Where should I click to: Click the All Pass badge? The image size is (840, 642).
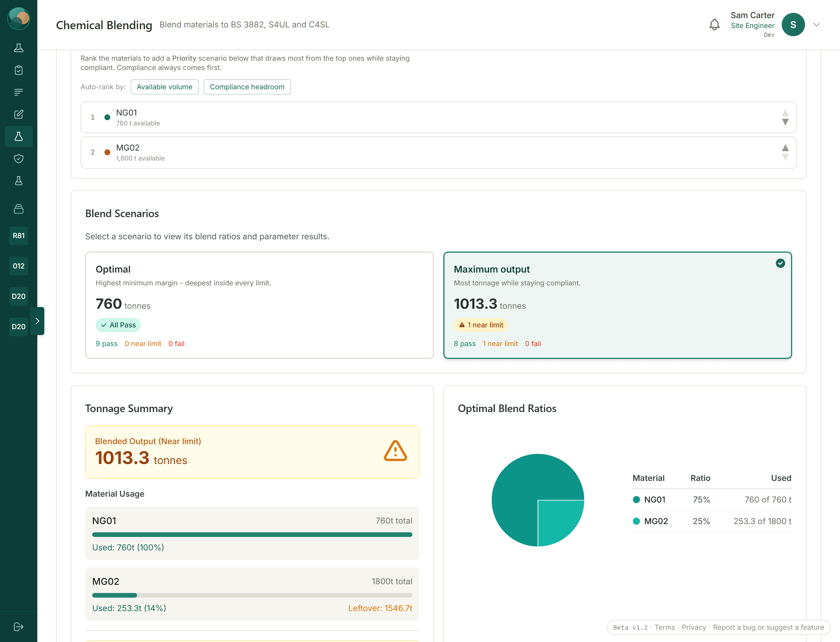118,325
